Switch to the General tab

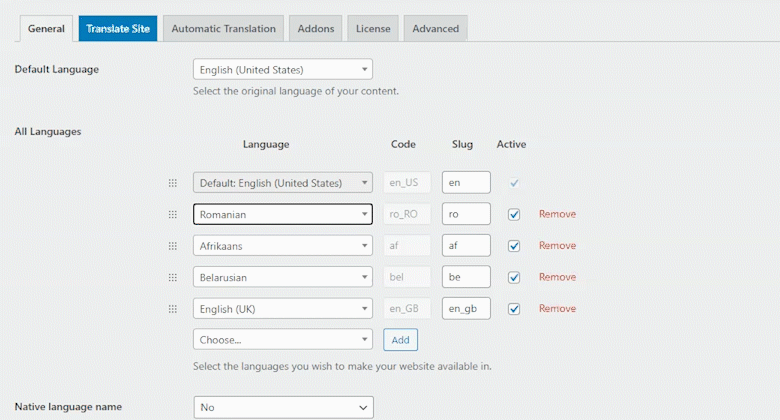pos(46,29)
